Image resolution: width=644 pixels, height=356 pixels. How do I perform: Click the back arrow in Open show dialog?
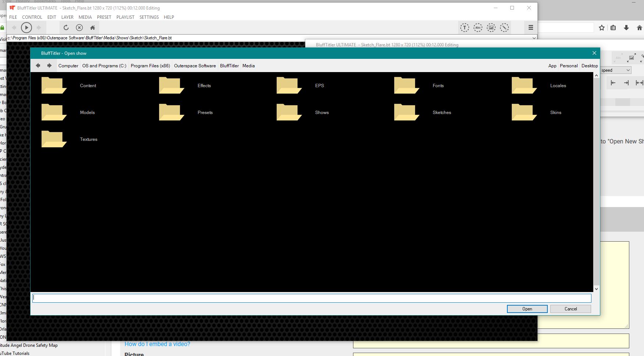[x=38, y=65]
